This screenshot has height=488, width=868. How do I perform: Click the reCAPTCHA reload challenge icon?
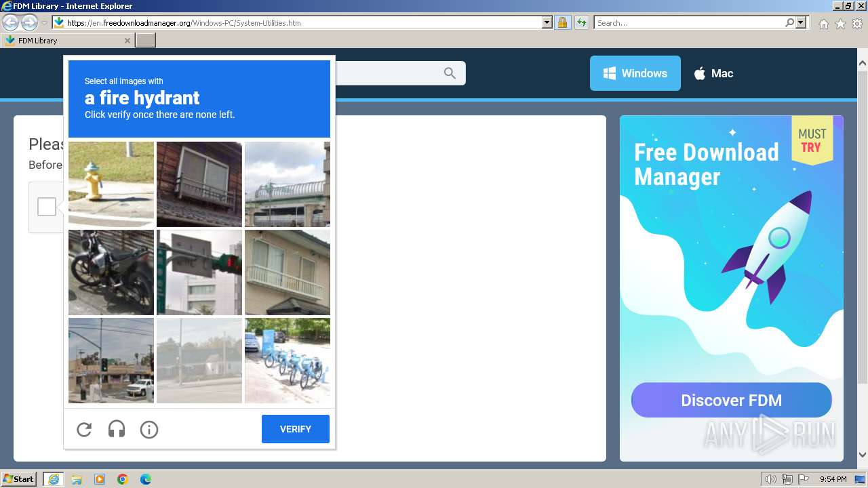click(84, 429)
